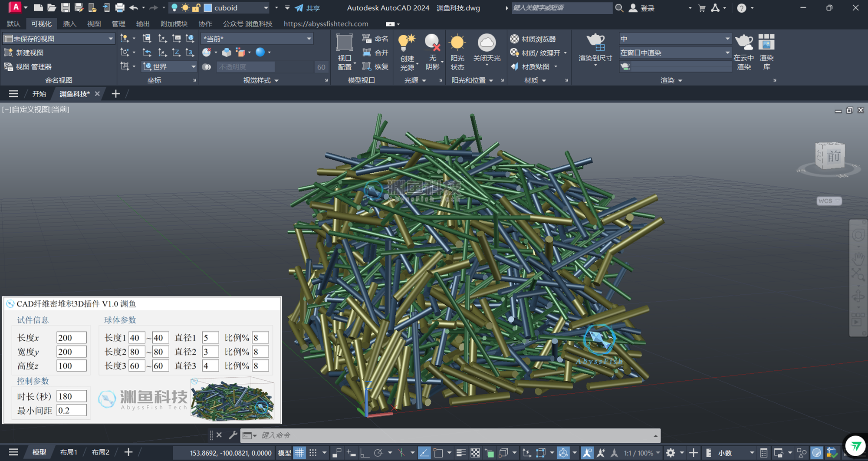
Task: Click the Create Light bulb icon
Action: (407, 43)
